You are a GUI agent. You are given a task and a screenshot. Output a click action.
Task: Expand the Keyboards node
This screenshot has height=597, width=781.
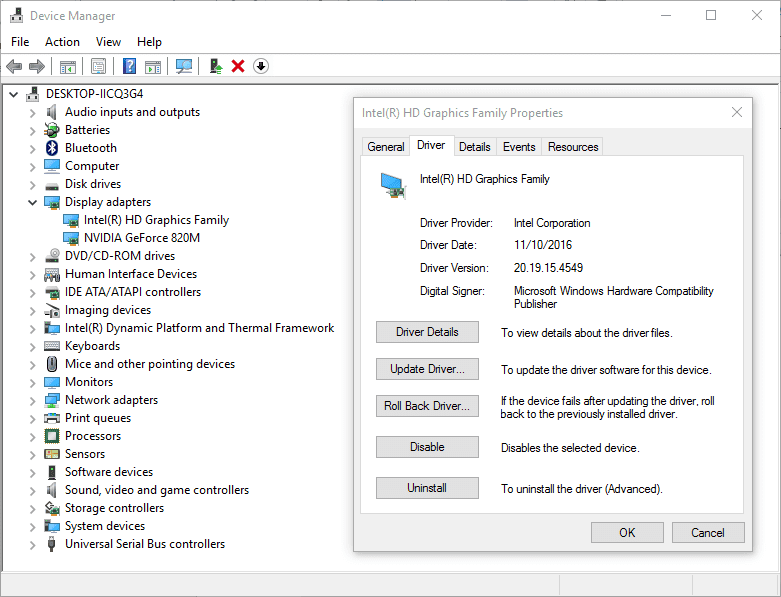[32, 347]
